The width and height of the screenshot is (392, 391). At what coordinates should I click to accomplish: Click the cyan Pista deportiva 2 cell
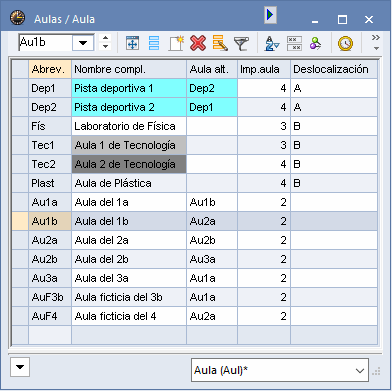coord(129,107)
